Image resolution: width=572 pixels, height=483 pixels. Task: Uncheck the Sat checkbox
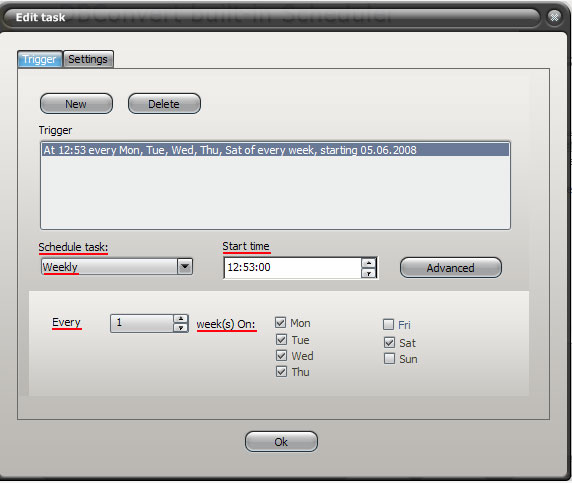tap(389, 342)
